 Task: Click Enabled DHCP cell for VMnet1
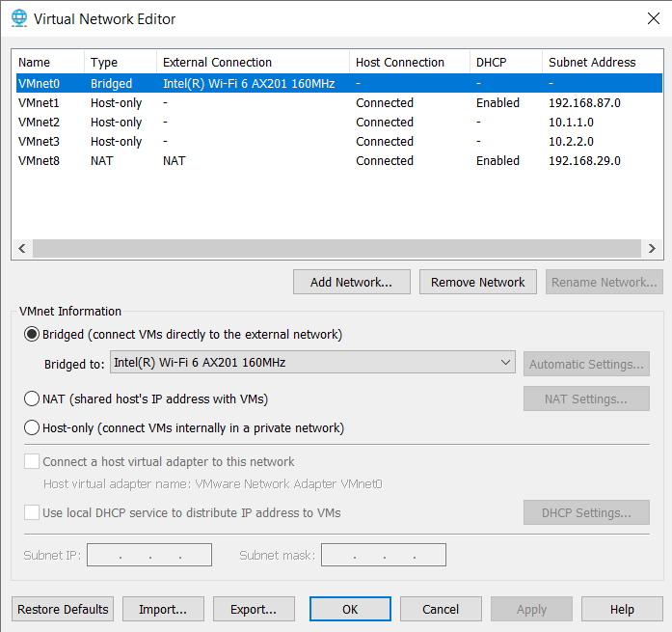click(x=497, y=103)
